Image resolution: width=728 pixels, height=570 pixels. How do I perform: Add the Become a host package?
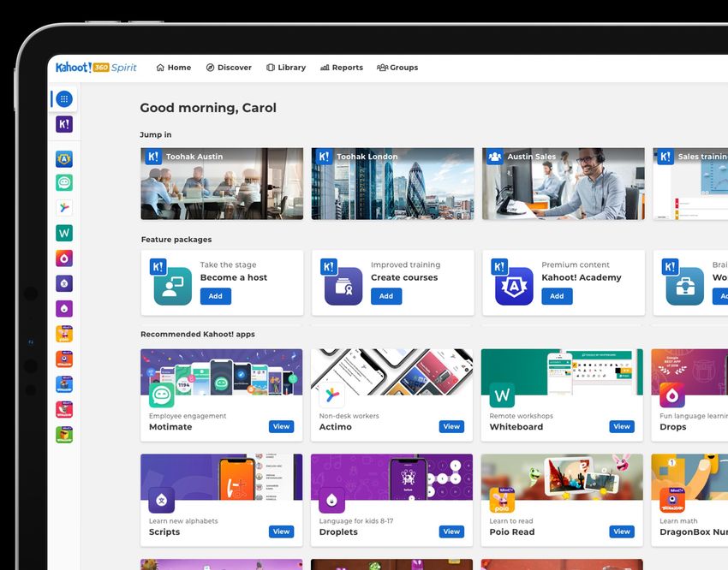[216, 296]
